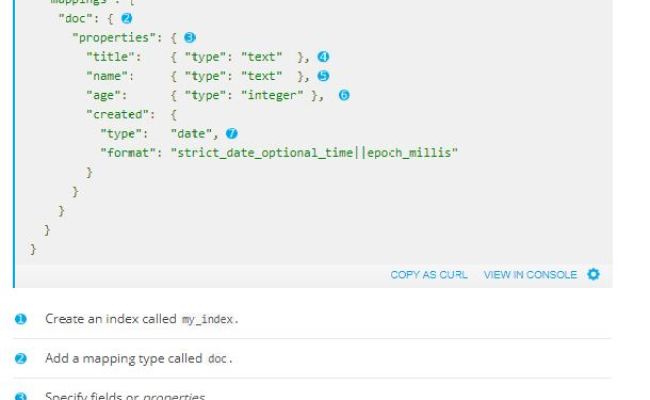Image resolution: width=650 pixels, height=400 pixels.
Task: Click the "integer" type value
Action: [x=272, y=95]
